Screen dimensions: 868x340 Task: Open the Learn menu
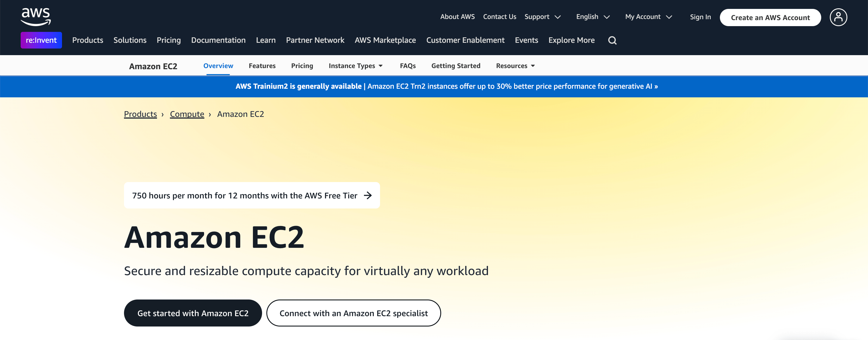(x=266, y=40)
